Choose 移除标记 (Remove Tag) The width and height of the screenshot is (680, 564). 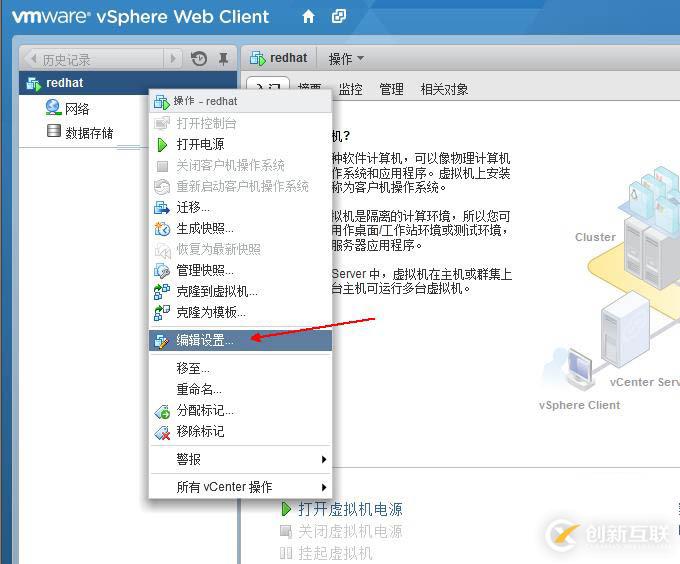[x=241, y=431]
